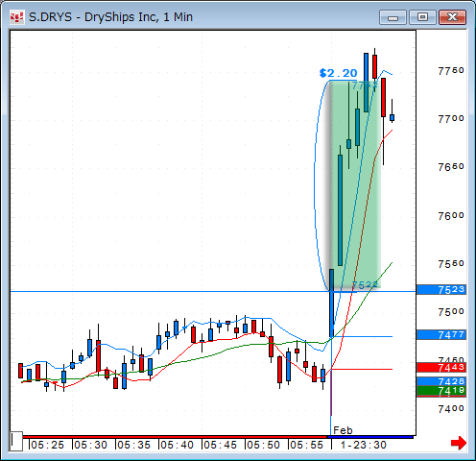The height and width of the screenshot is (461, 476).
Task: Click the 7500 price axis label
Action: coord(451,312)
